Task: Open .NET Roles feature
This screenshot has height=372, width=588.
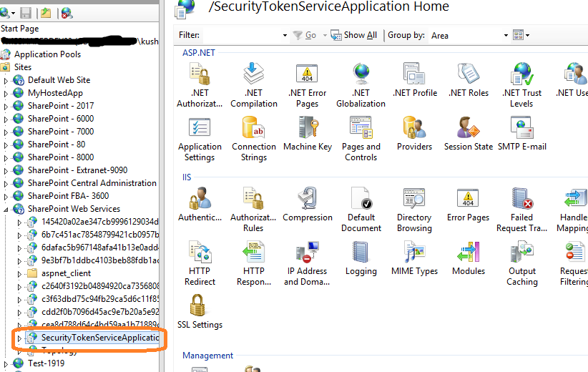Action: coord(469,80)
